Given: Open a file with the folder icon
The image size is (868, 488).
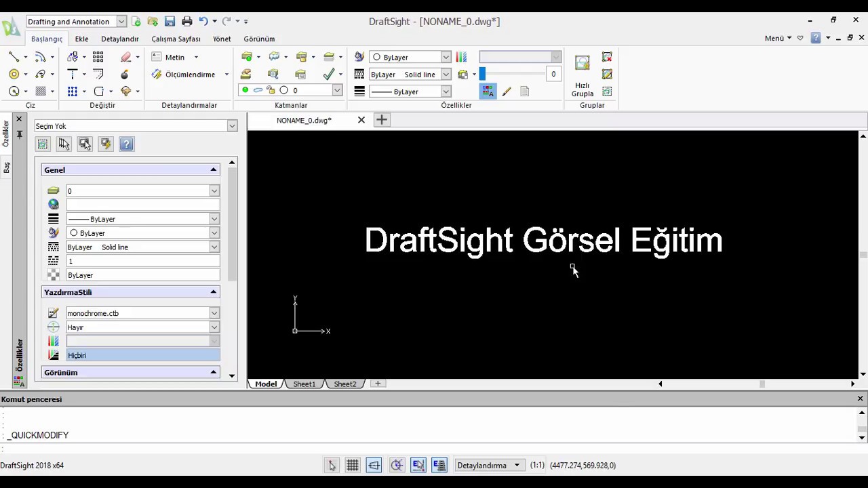Looking at the screenshot, I should [x=153, y=21].
